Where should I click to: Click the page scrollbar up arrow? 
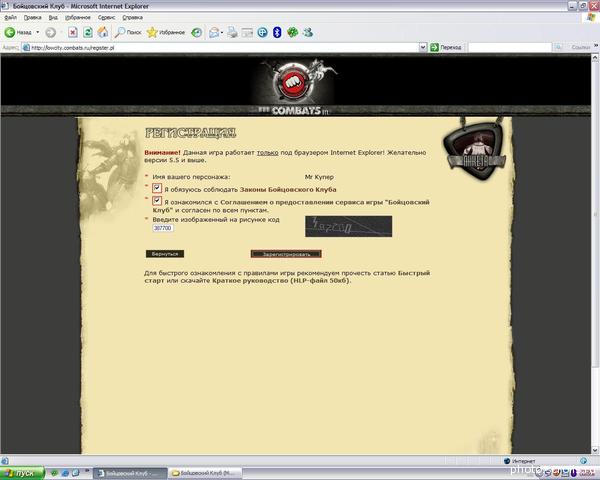coord(595,58)
